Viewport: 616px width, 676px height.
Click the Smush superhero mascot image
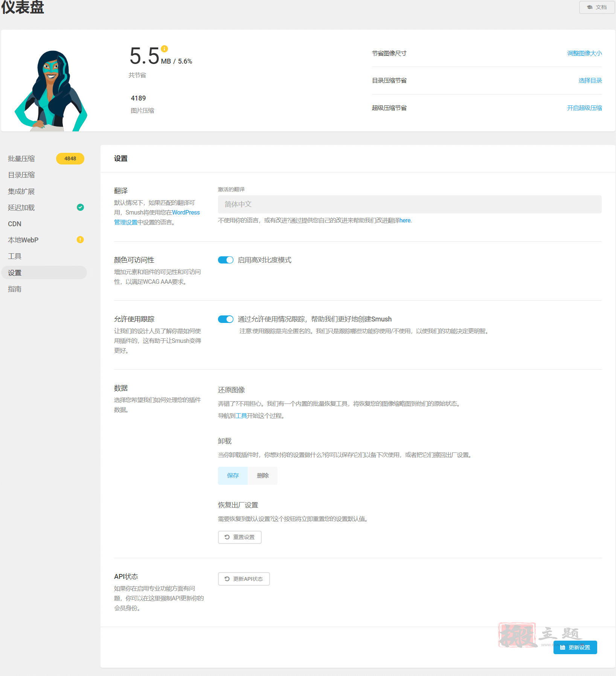[x=51, y=91]
